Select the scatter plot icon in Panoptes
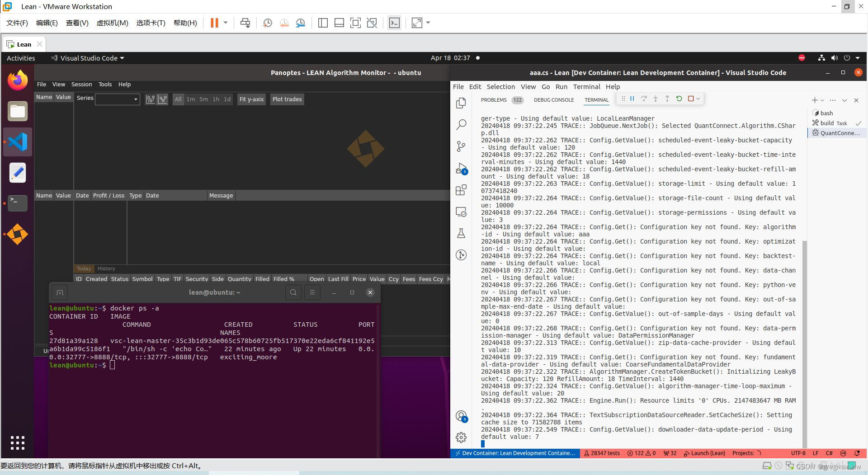The width and height of the screenshot is (868, 475). coord(162,99)
